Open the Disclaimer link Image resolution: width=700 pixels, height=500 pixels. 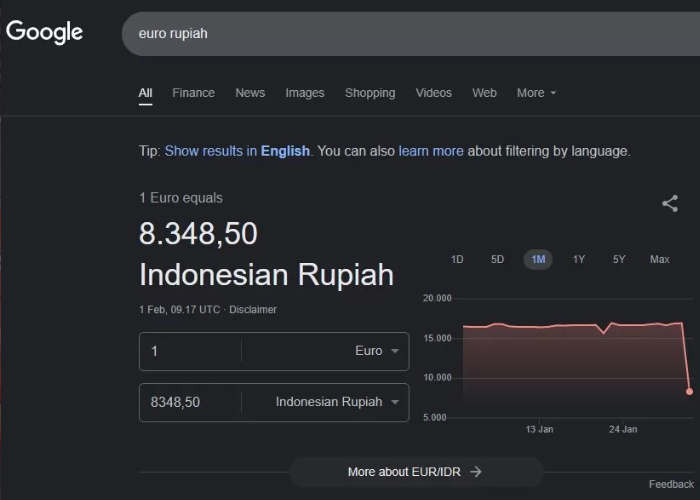click(253, 309)
